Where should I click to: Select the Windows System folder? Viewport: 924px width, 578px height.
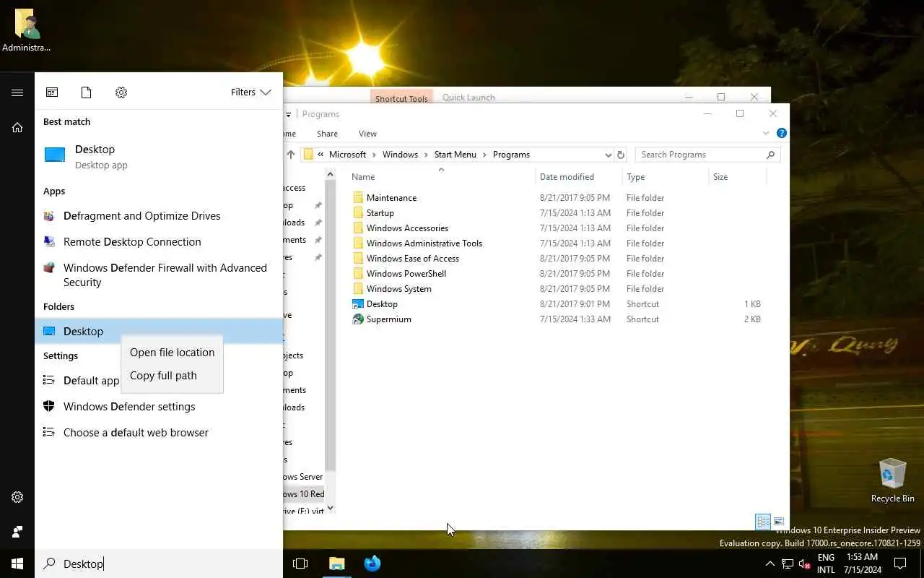coord(399,289)
